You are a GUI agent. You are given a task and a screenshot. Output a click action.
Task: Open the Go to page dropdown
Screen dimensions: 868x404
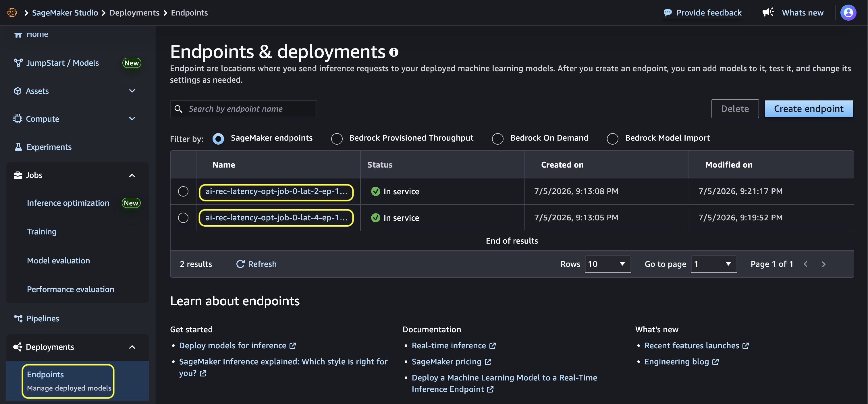click(x=714, y=264)
